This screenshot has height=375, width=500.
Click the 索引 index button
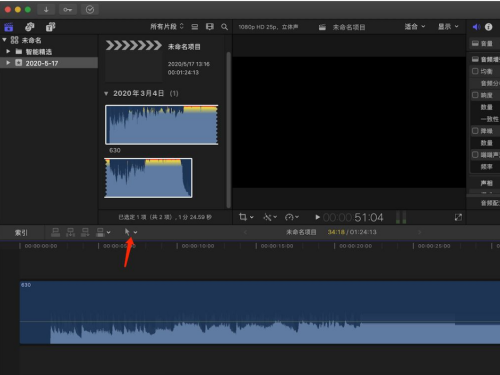click(x=21, y=232)
